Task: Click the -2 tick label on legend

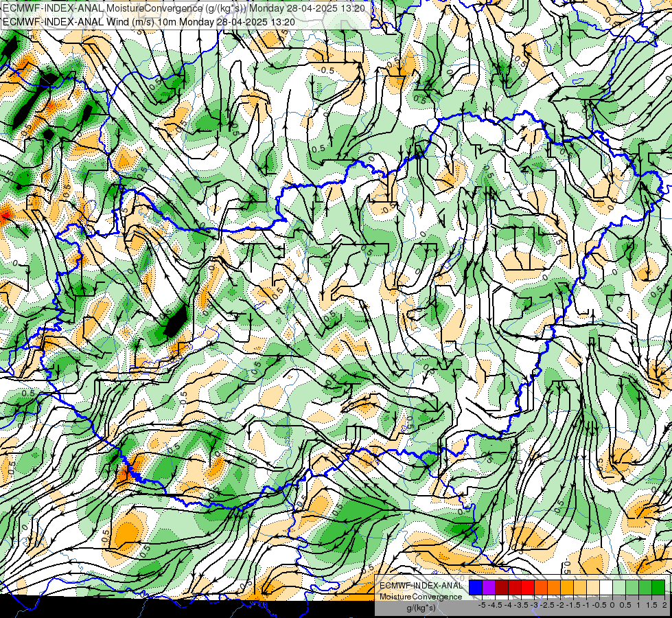Action: tap(560, 605)
